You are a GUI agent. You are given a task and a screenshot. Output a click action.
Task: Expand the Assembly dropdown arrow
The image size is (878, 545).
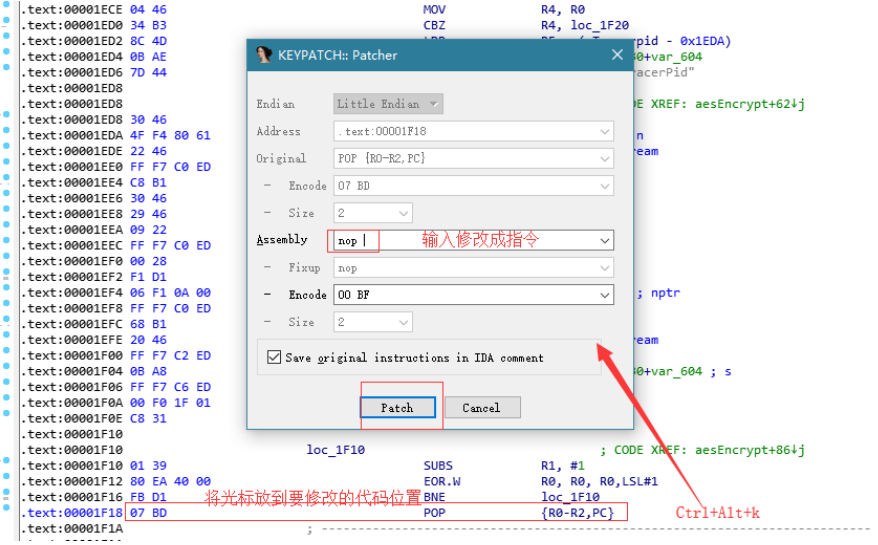click(x=604, y=240)
